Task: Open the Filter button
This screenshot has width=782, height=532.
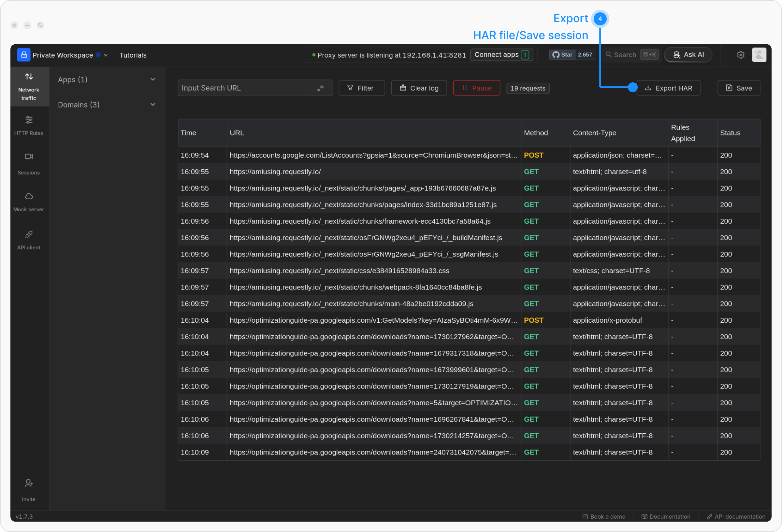Action: coord(361,88)
